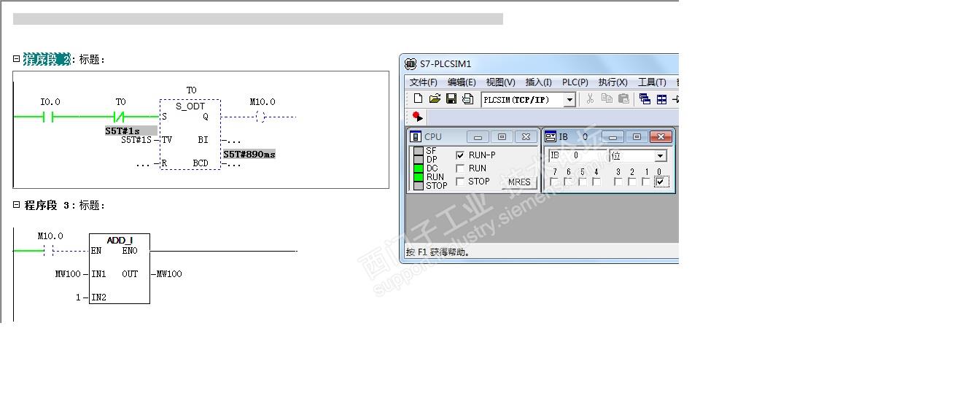Click the MRES memory reset button
Viewport: 980px width, 420px height.
pyautogui.click(x=519, y=182)
